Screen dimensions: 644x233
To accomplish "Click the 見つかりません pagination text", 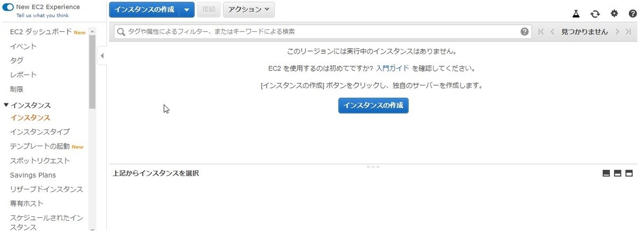I will tap(584, 32).
